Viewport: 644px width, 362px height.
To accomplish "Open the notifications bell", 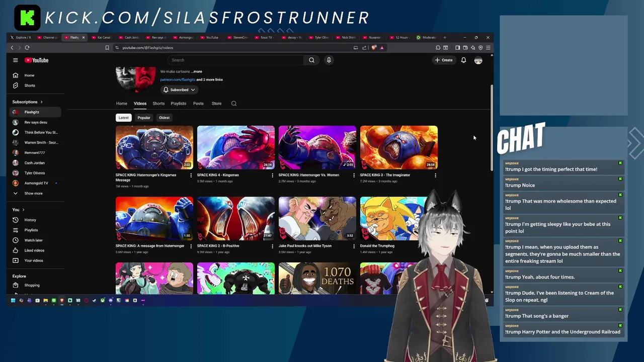I will pyautogui.click(x=463, y=60).
